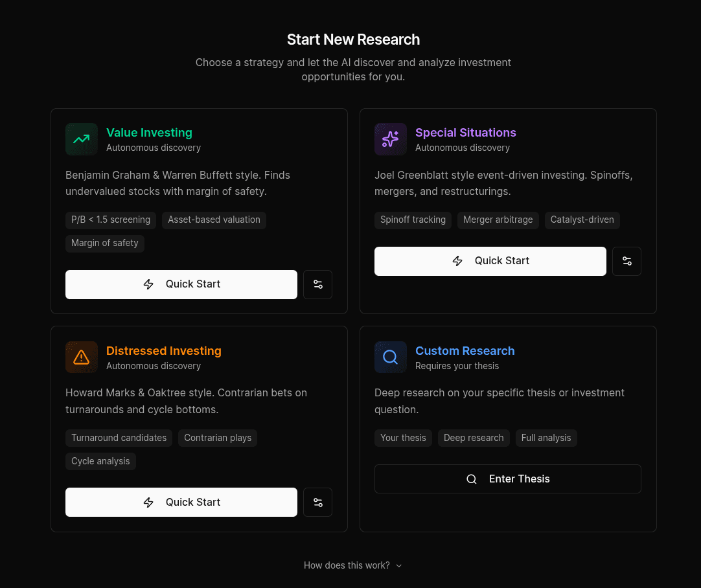The width and height of the screenshot is (701, 588).
Task: Quick Start the Special Situations strategy
Action: coord(490,261)
